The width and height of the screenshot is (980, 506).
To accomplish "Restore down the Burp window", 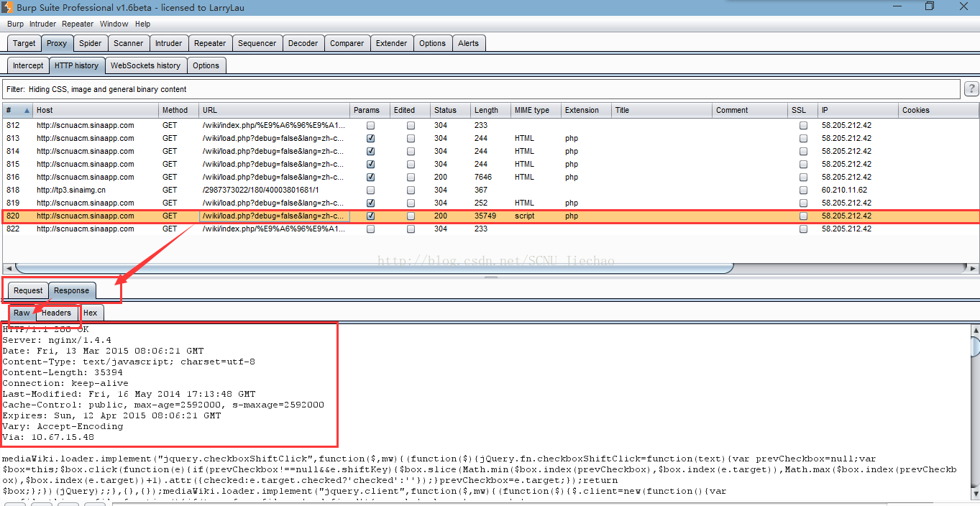I will pyautogui.click(x=930, y=6).
